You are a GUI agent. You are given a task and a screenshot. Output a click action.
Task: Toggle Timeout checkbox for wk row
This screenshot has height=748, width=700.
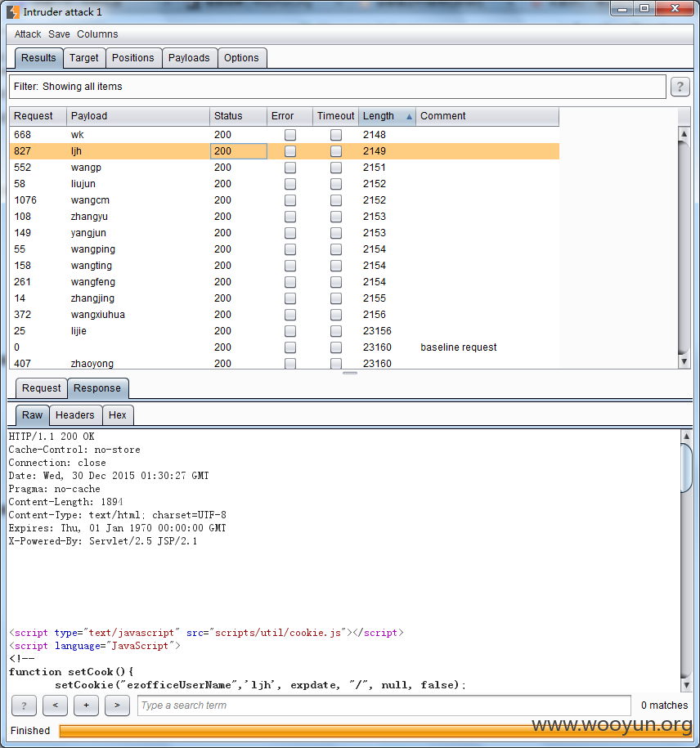click(336, 135)
